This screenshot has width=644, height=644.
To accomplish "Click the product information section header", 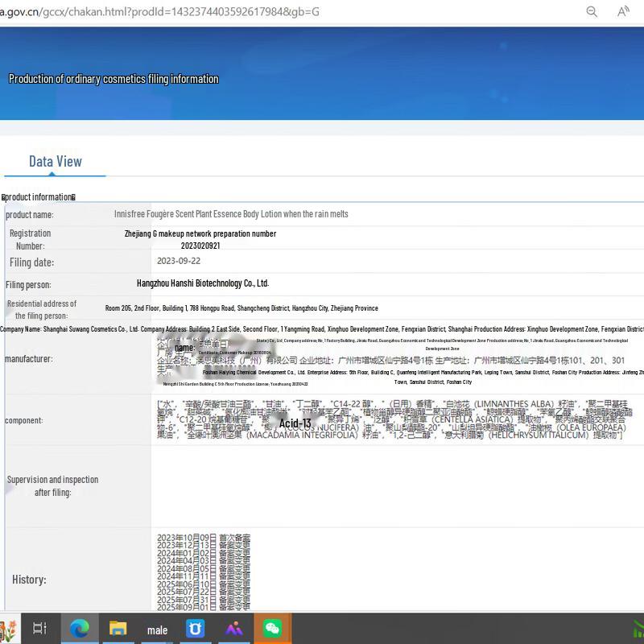I will 38,197.
